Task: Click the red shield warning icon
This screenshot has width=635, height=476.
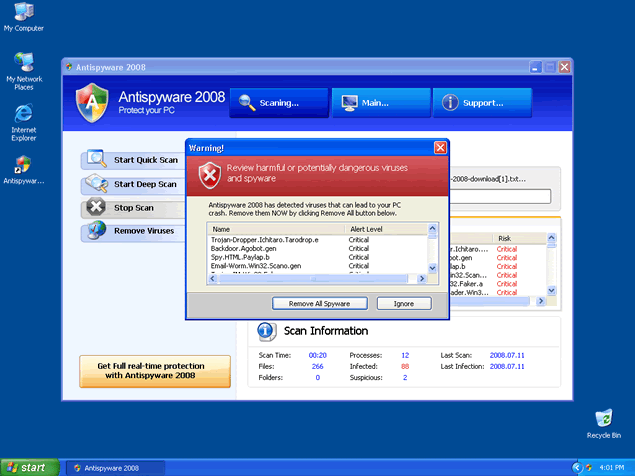Action: (x=209, y=174)
